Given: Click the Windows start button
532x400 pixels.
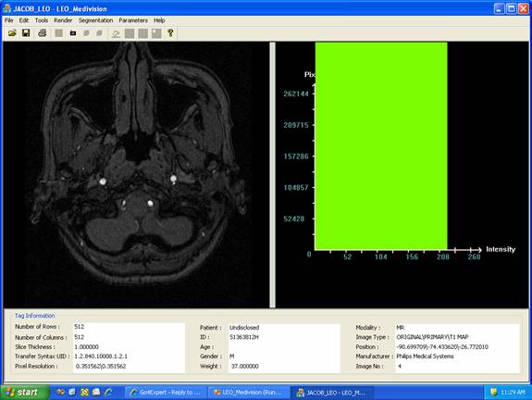Looking at the screenshot, I should (x=24, y=393).
